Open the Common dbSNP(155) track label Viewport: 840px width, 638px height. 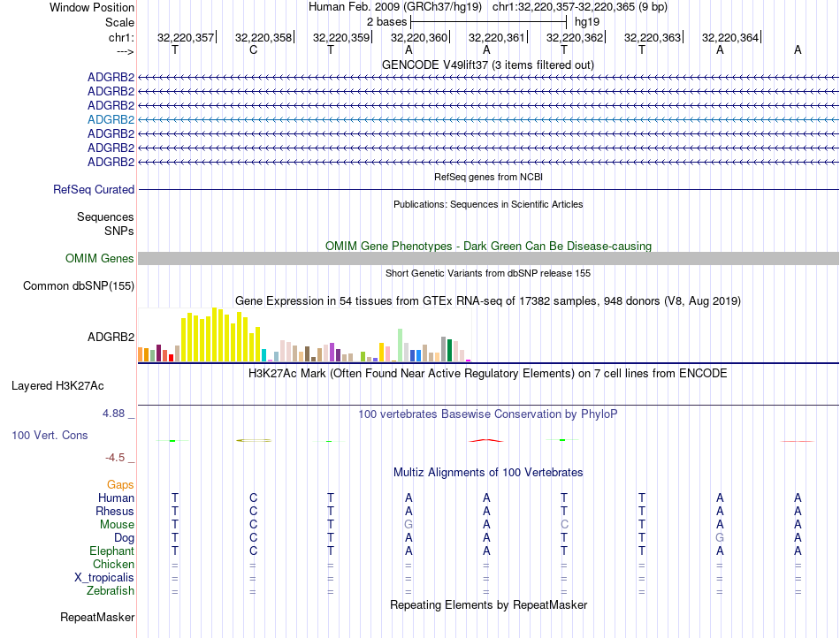pos(79,285)
